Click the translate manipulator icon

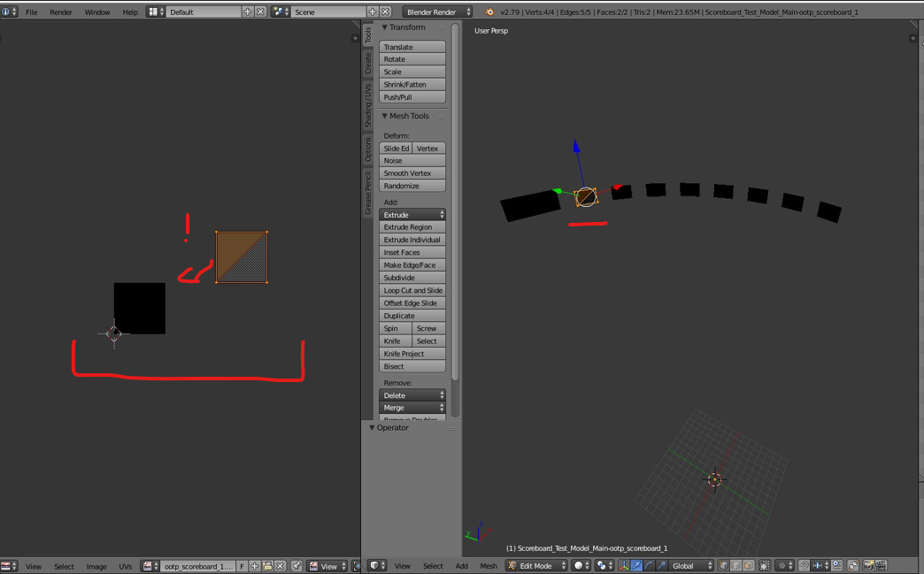[x=636, y=566]
